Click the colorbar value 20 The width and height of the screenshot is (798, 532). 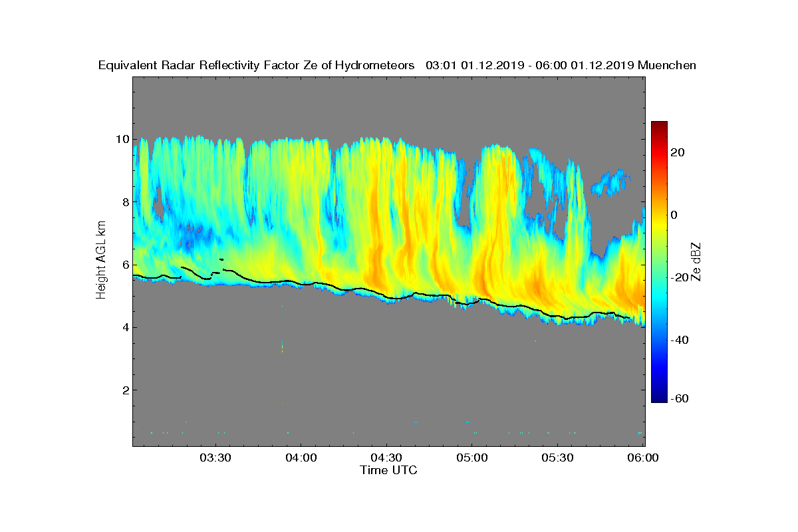(x=678, y=152)
